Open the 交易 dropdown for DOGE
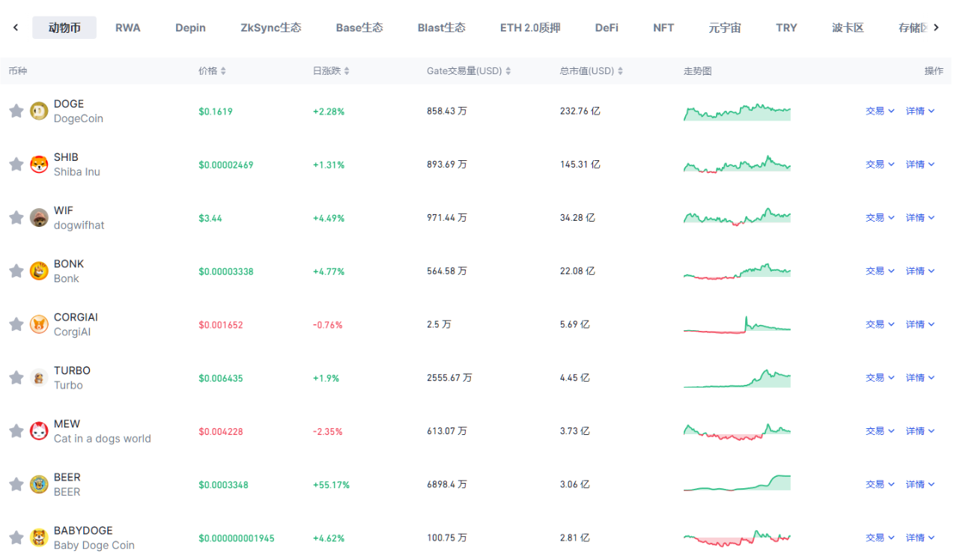 tap(880, 111)
